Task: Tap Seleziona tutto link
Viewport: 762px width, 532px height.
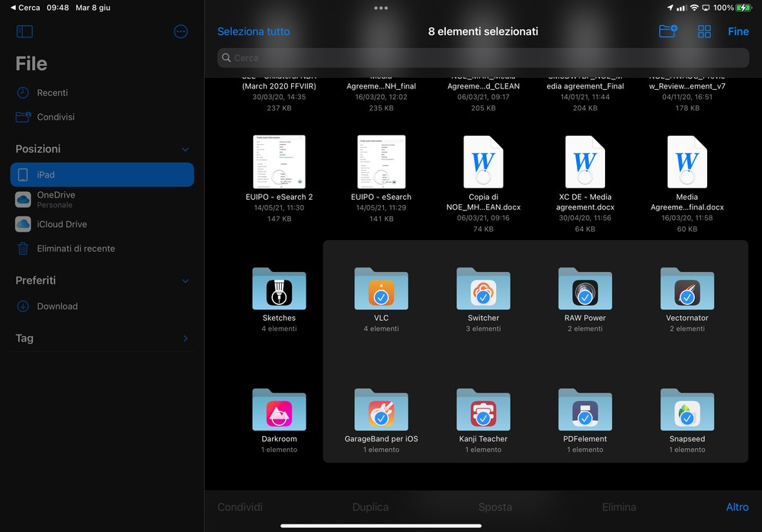Action: 253,32
